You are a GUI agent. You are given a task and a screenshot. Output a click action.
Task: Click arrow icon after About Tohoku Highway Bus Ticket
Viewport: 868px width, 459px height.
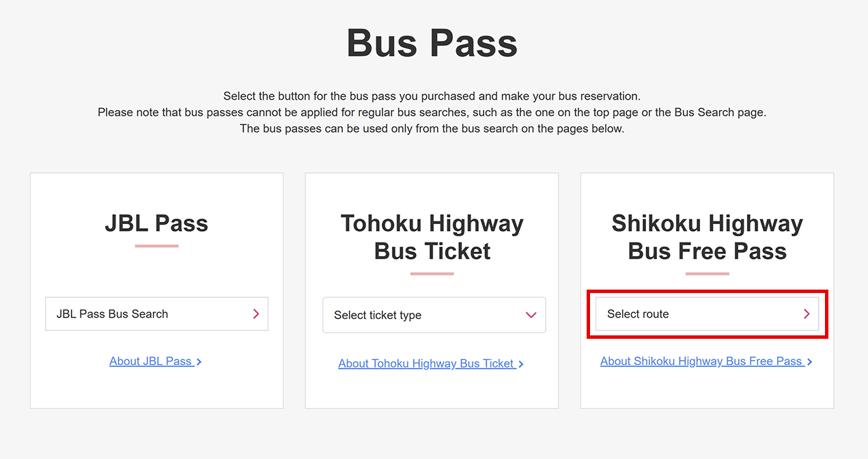(521, 364)
